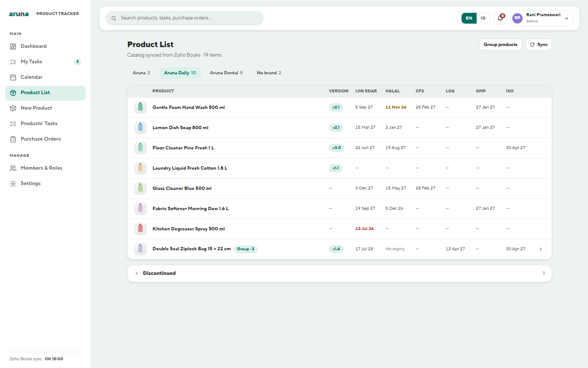The image size is (588, 368).
Task: Click the search magnifier icon
Action: [x=114, y=18]
